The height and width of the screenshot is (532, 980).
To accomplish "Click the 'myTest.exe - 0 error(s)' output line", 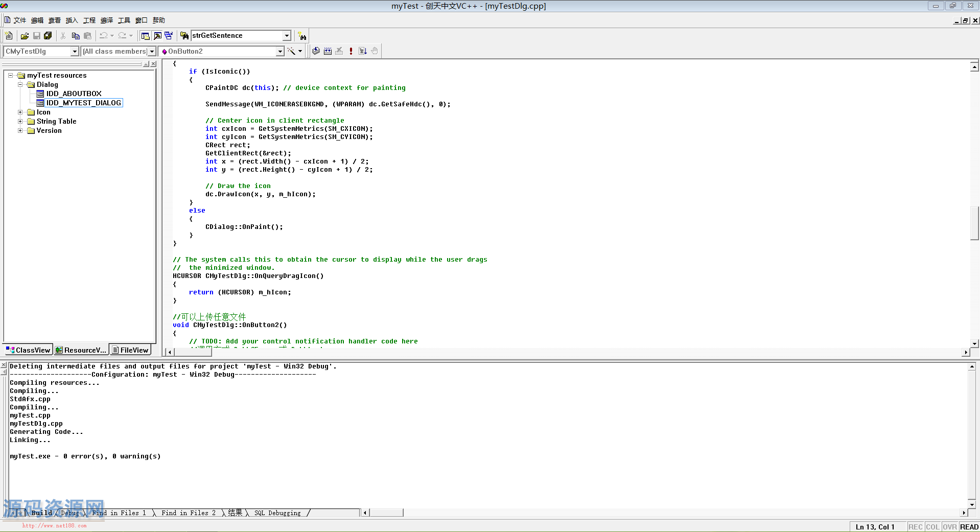I will click(x=85, y=456).
